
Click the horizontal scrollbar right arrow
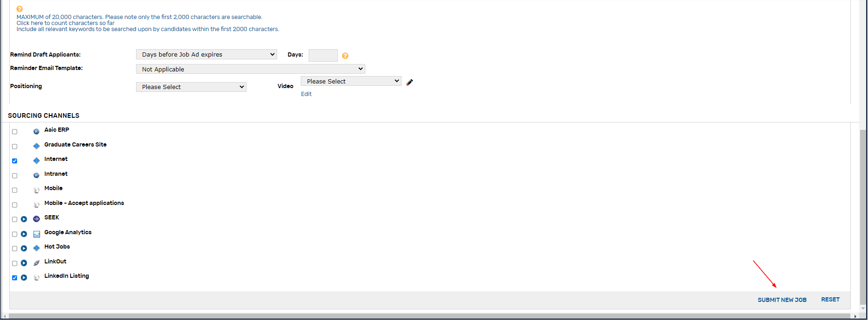[855, 316]
